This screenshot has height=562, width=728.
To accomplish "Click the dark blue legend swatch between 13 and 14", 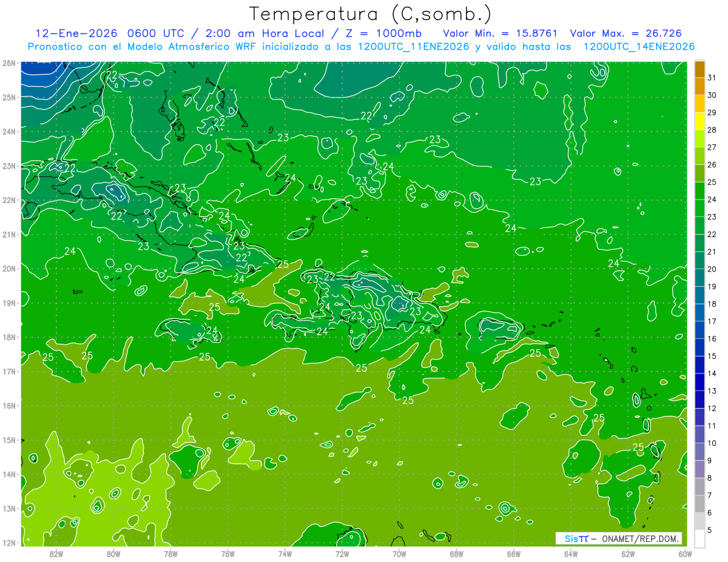I will pos(699,382).
